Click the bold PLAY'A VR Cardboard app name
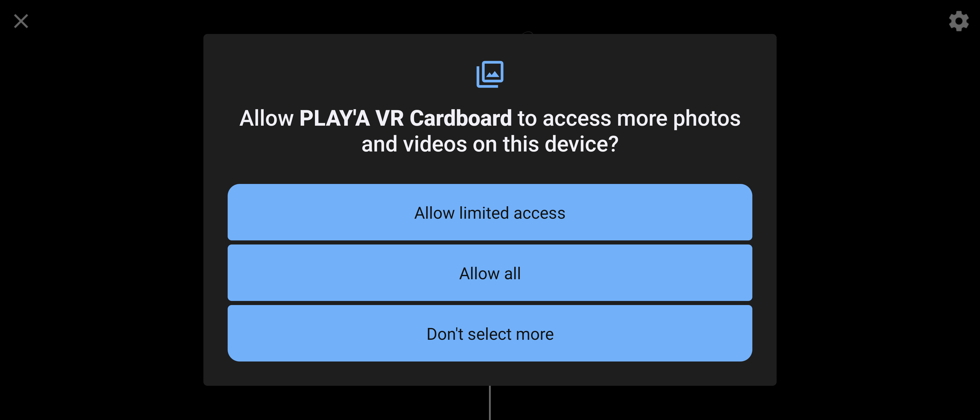 pos(406,118)
